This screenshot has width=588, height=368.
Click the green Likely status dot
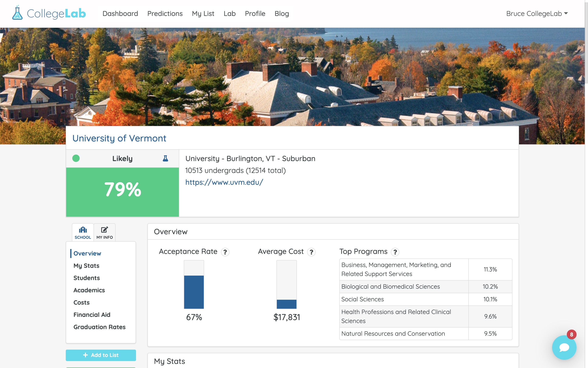(76, 158)
